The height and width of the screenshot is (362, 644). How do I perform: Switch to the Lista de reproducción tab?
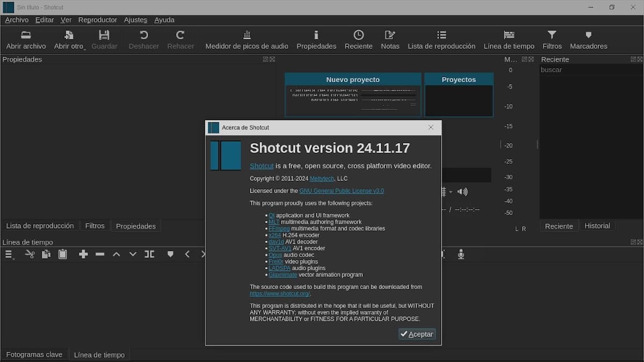point(40,226)
